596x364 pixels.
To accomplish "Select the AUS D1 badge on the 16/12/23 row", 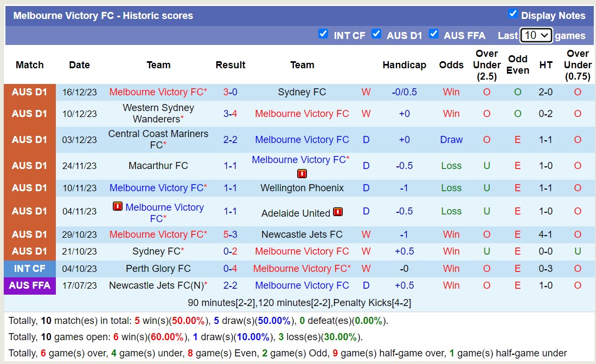I will pyautogui.click(x=30, y=92).
